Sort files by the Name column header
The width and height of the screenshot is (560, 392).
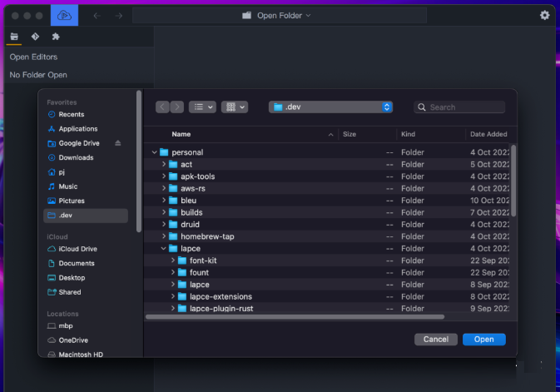click(181, 134)
